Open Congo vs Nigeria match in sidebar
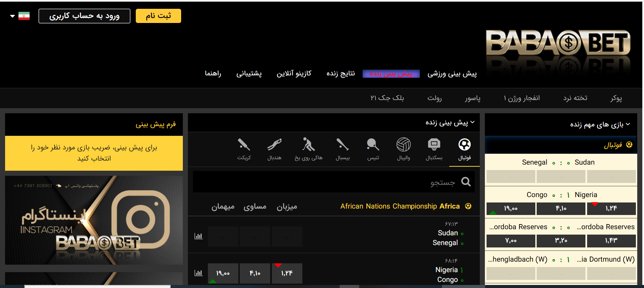Viewport: 644px width, 288px height. click(561, 195)
